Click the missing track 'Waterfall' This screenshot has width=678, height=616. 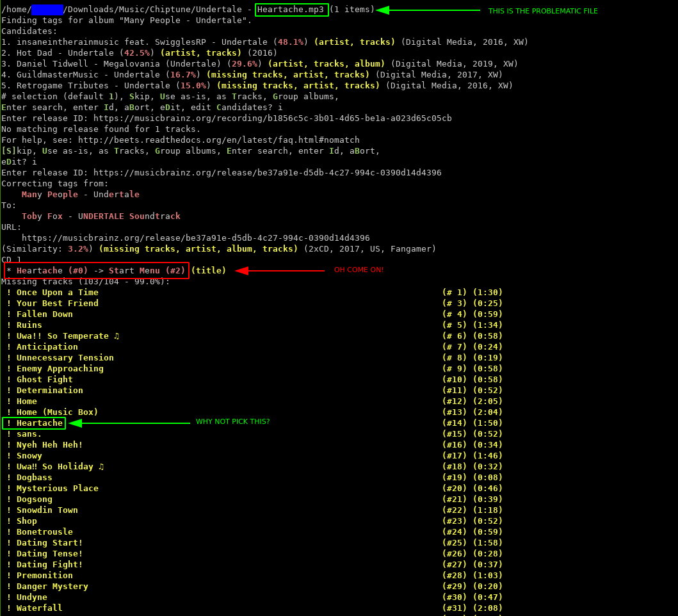[x=39, y=608]
